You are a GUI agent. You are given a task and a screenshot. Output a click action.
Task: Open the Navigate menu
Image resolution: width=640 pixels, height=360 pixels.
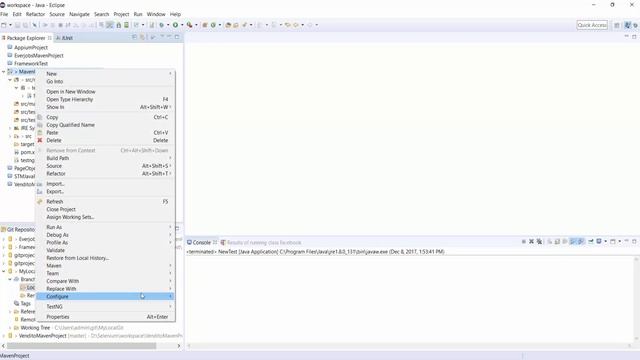coord(79,14)
